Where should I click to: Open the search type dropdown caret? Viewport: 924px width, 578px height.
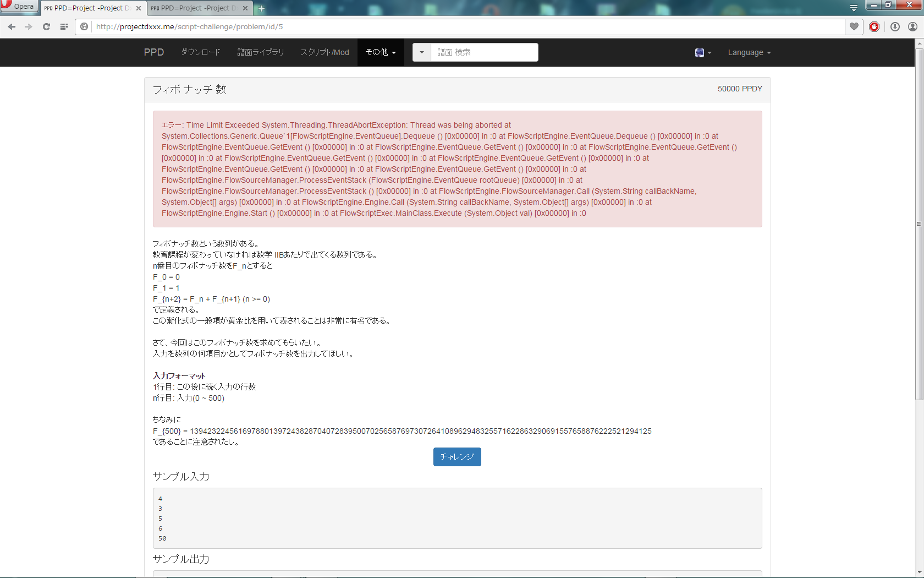click(422, 52)
